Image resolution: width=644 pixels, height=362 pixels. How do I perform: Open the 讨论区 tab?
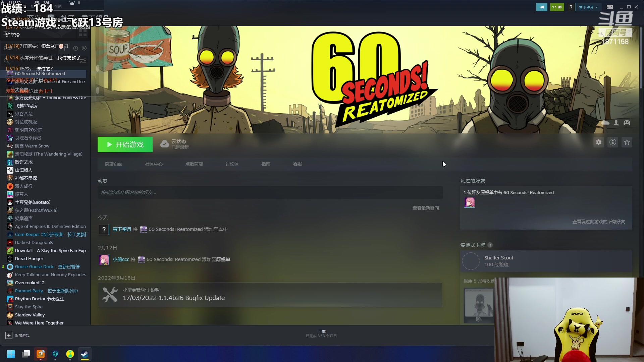232,164
